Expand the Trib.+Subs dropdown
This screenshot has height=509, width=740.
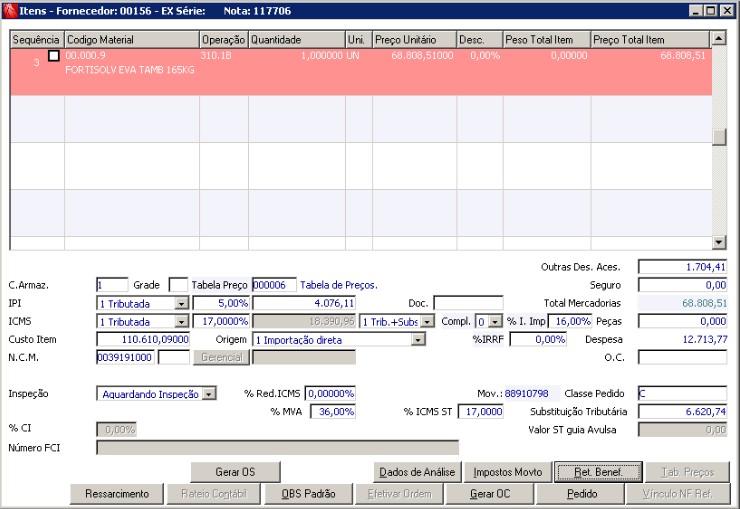pos(427,322)
